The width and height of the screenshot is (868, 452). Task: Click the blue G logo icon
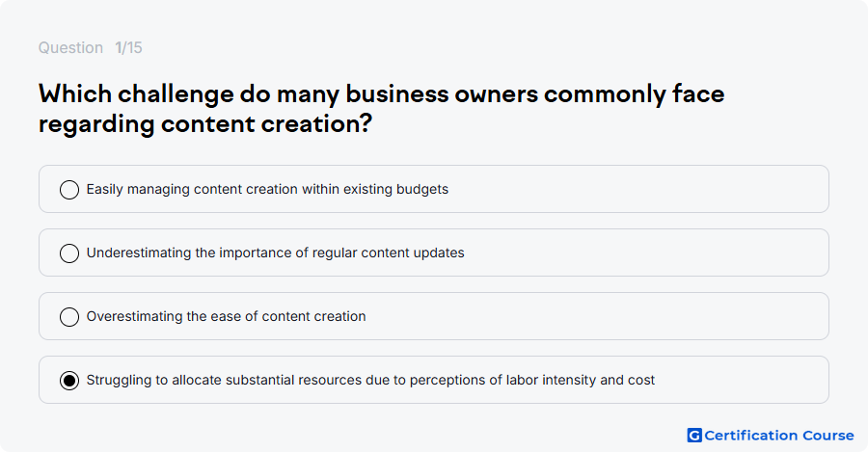[694, 436]
